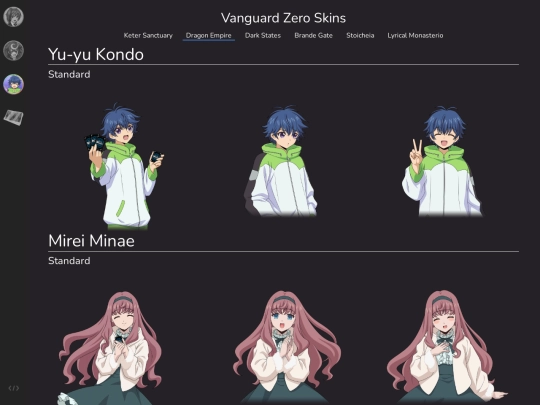Screen dimensions: 540x405
Task: Choose Yu-yu Kondo peace sign skin
Action: click(x=442, y=161)
